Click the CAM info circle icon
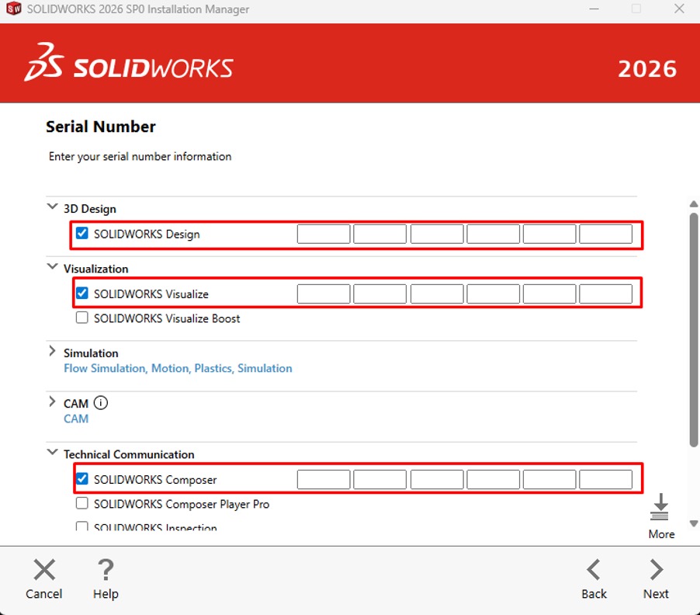 click(x=101, y=403)
